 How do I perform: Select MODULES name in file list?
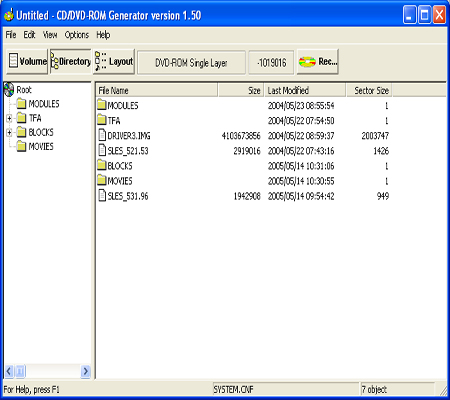point(123,106)
